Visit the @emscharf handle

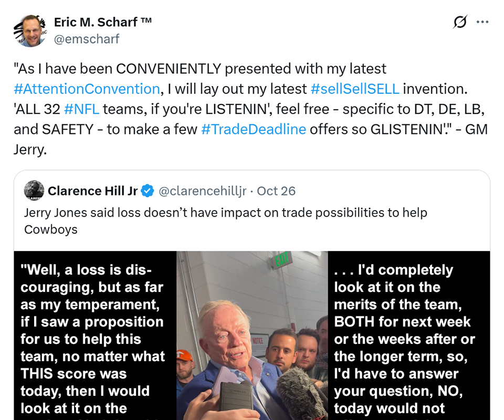pyautogui.click(x=87, y=38)
